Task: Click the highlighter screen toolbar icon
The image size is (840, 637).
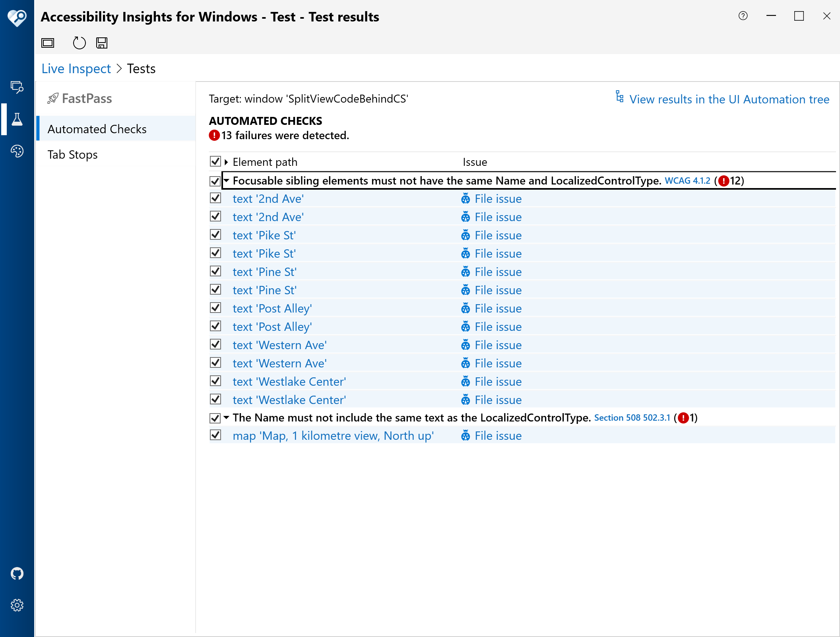Action: 48,43
